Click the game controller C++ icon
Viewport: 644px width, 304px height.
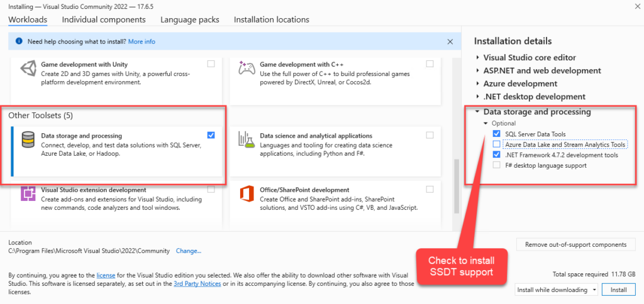[247, 68]
